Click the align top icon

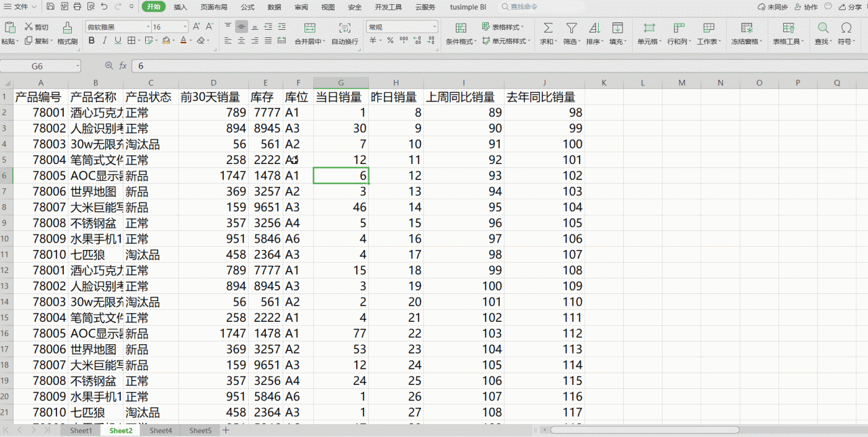click(228, 27)
